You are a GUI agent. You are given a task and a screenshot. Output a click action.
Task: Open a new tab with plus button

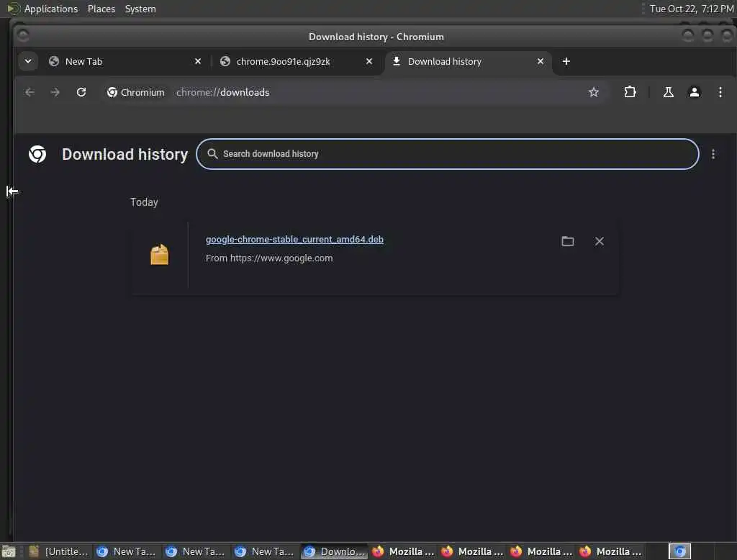tap(566, 62)
